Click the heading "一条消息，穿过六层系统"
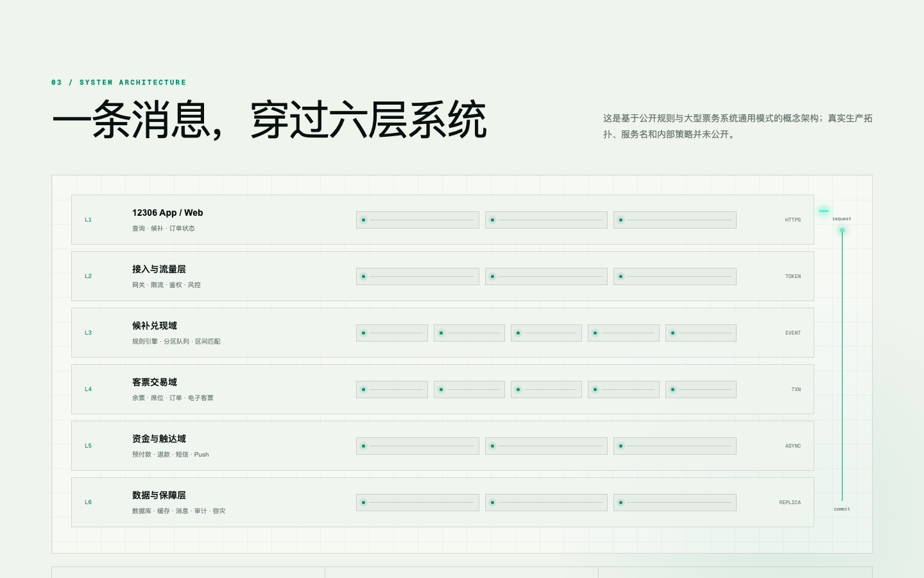This screenshot has height=578, width=924. click(269, 119)
